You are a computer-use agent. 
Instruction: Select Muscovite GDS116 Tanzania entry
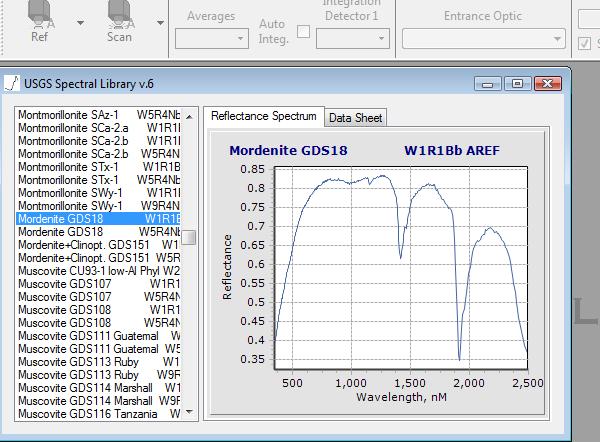point(99,414)
